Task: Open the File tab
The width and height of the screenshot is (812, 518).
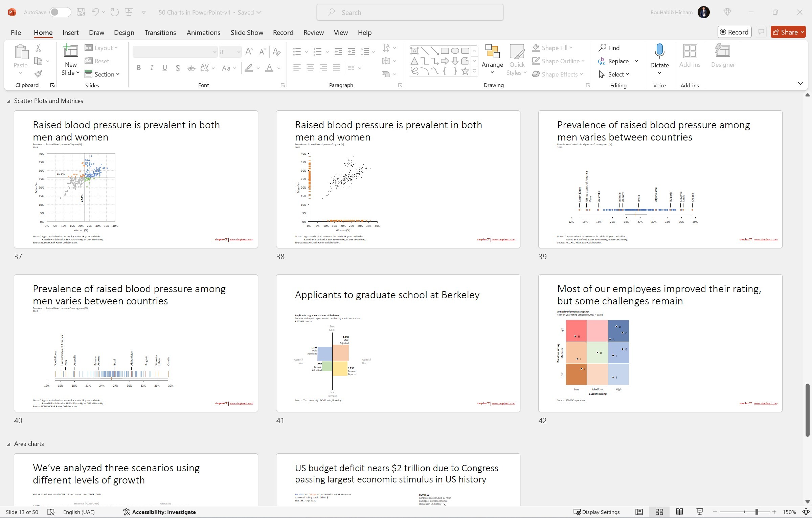Action: tap(16, 33)
